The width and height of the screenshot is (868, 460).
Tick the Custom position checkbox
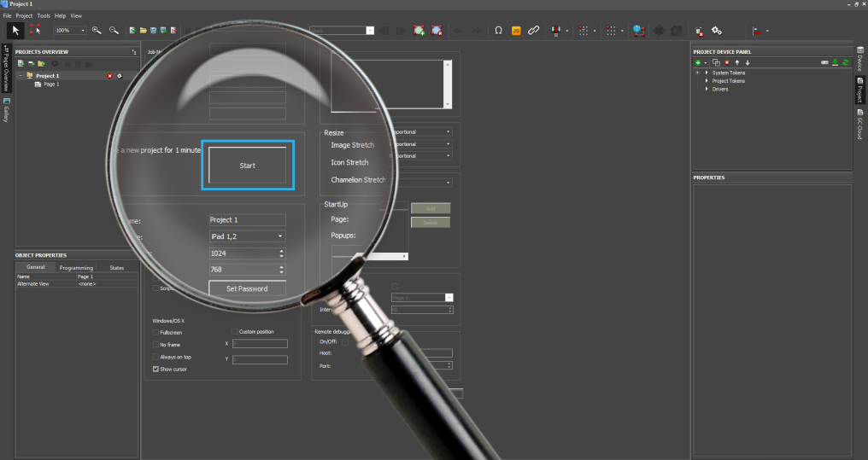pos(234,331)
